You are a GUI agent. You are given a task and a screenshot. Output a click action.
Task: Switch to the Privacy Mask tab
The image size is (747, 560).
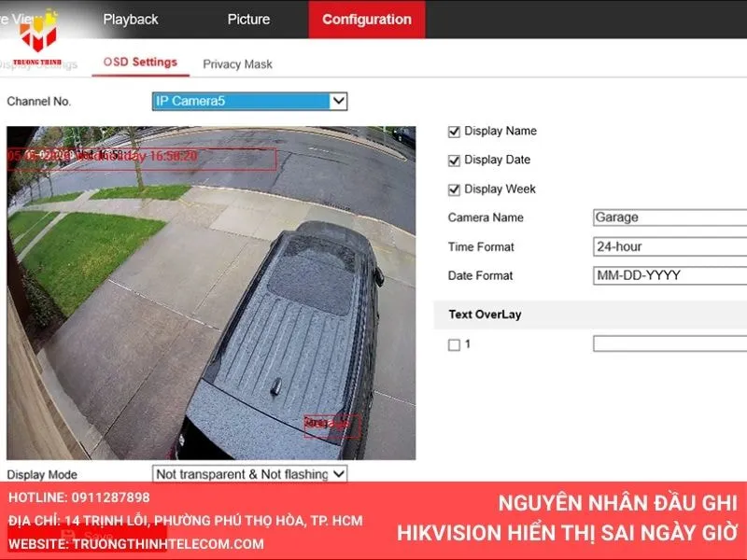click(x=236, y=63)
